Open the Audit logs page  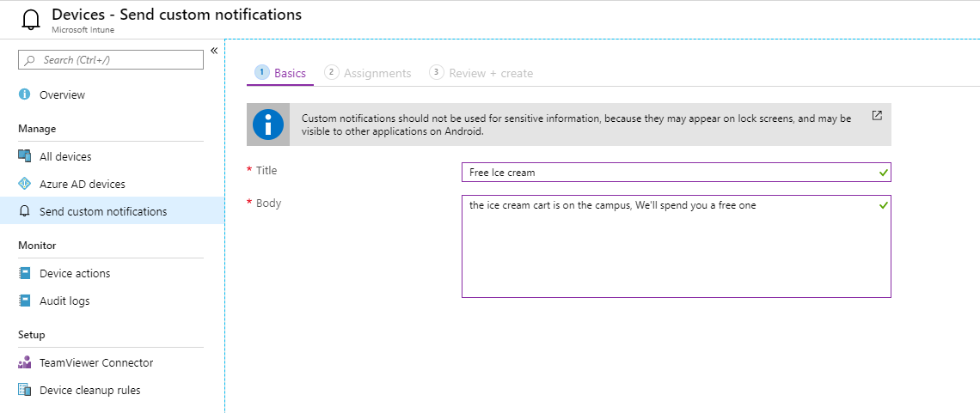coord(64,301)
